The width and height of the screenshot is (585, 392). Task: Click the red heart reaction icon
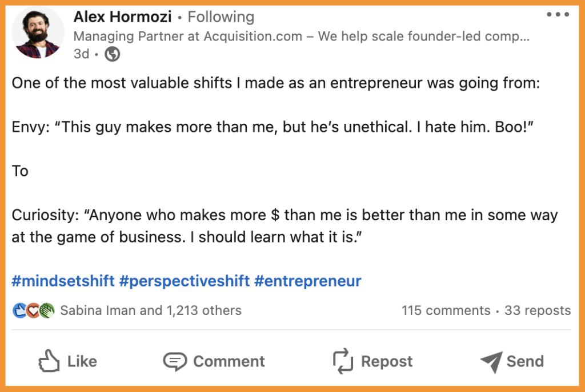33,311
